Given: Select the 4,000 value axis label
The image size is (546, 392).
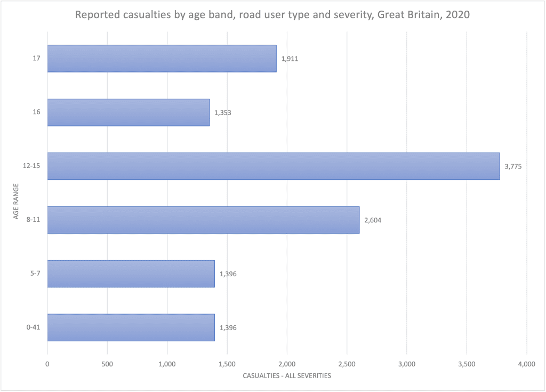Looking at the screenshot, I should [526, 364].
